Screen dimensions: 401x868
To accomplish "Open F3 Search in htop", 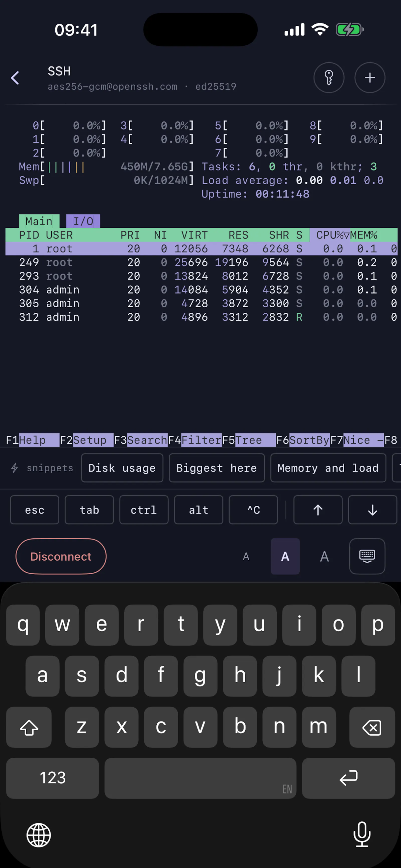I will 141,440.
